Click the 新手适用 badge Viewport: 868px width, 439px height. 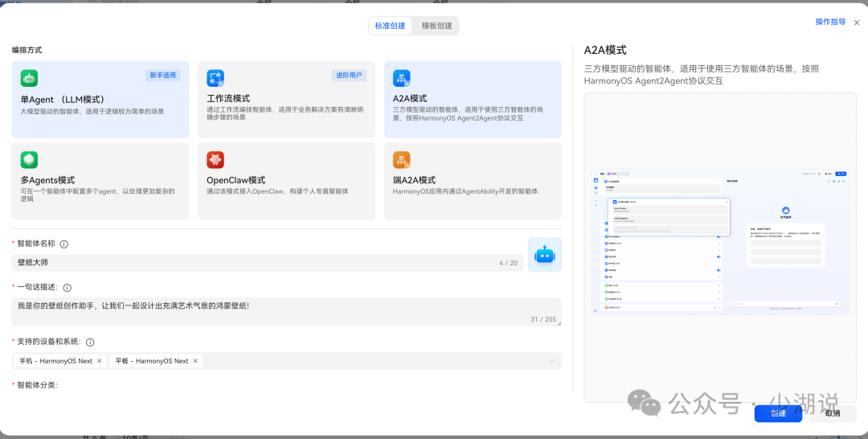pos(162,76)
